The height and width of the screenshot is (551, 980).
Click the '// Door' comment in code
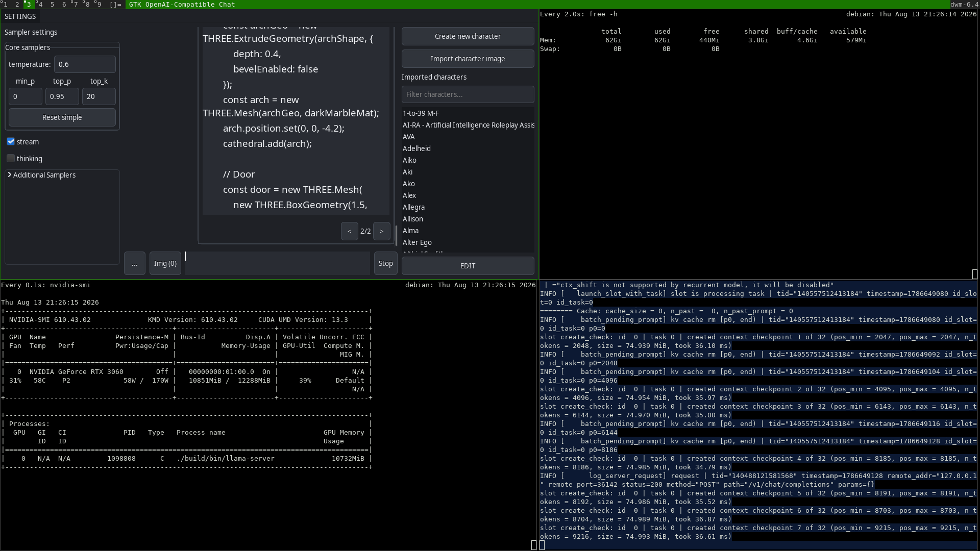239,174
